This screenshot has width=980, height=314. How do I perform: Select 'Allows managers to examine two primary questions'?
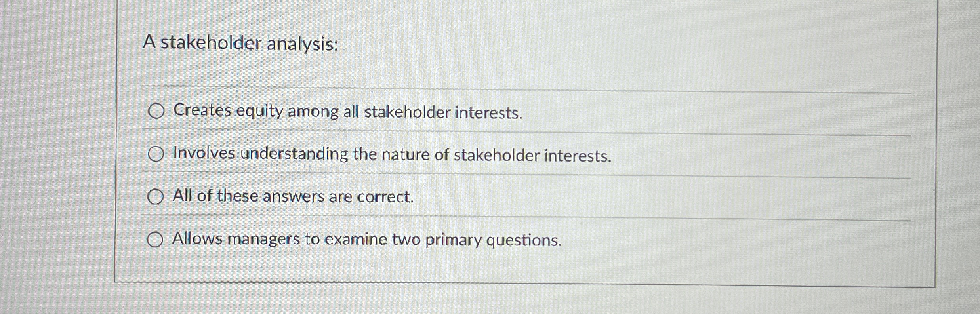156,239
